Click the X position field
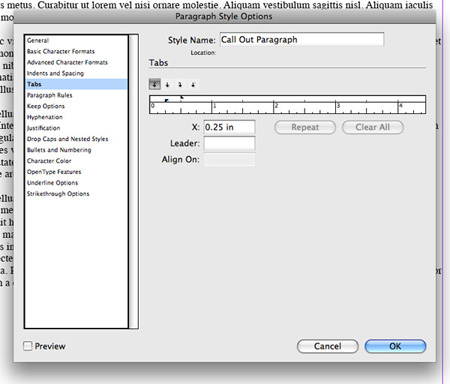Screen dimensions: 450x384 [x=229, y=127]
